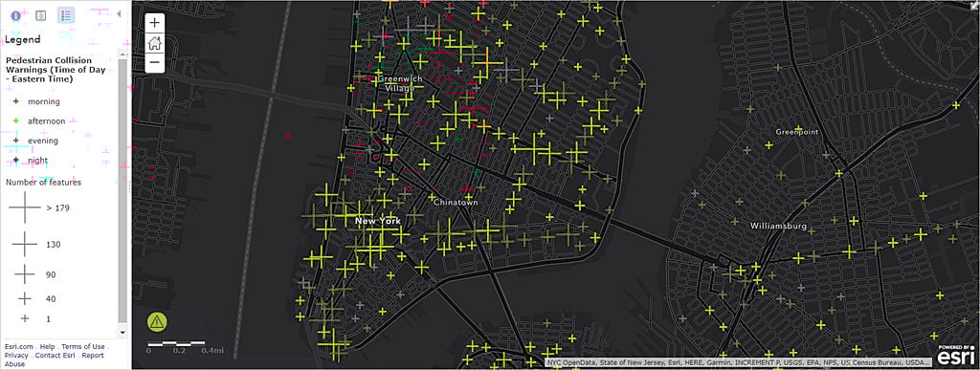Image resolution: width=980 pixels, height=370 pixels.
Task: Click scrollbar up arrow in legend
Action: (x=122, y=54)
